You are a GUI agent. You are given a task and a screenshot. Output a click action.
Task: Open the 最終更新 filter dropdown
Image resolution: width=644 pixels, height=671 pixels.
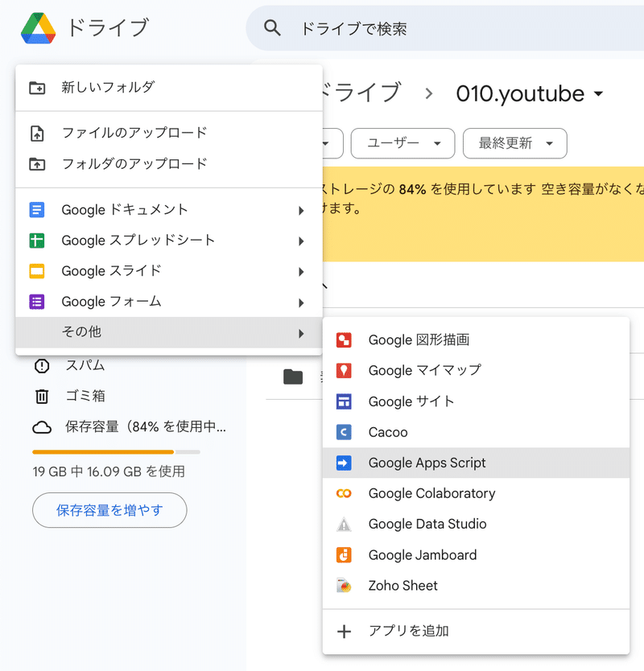click(x=515, y=143)
